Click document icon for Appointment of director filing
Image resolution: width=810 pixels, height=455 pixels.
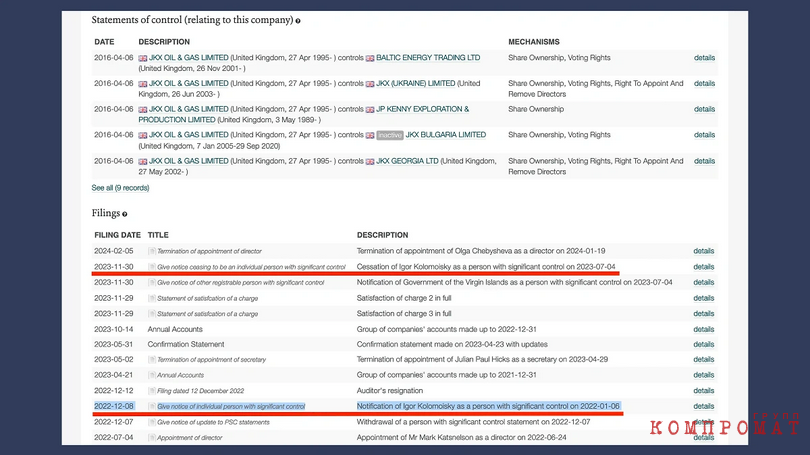[x=152, y=437]
